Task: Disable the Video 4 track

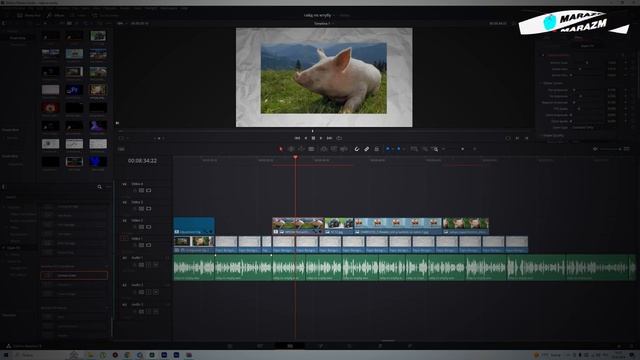Action: 149,191
